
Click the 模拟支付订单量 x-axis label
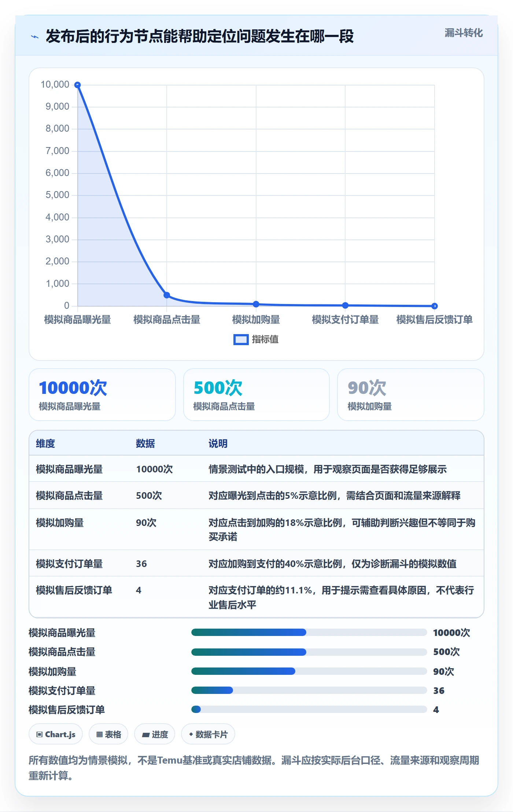click(345, 319)
